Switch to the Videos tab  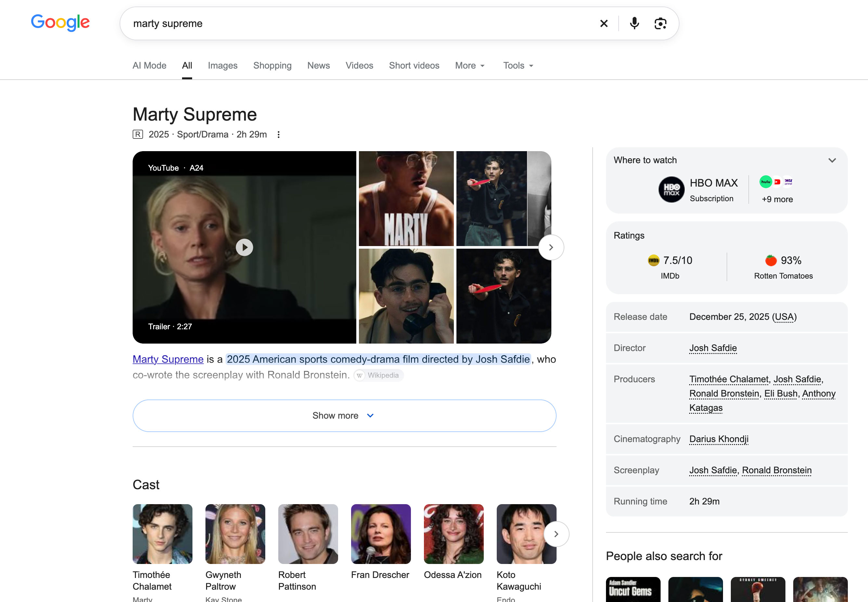tap(359, 66)
